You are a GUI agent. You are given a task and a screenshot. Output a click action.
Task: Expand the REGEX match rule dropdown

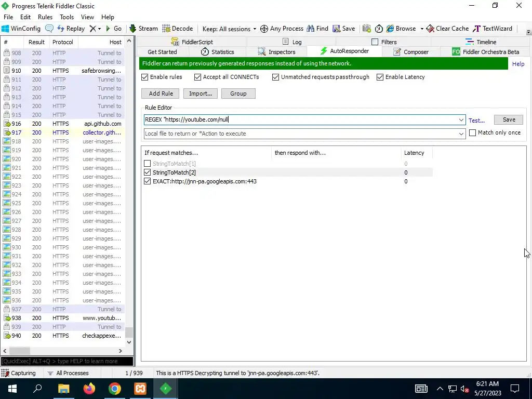click(461, 120)
